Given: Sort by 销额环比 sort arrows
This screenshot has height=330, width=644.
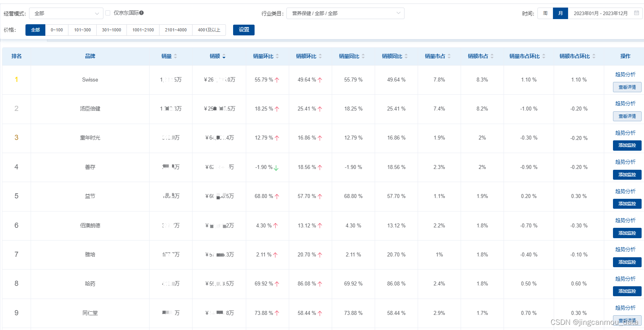Looking at the screenshot, I should coord(320,56).
